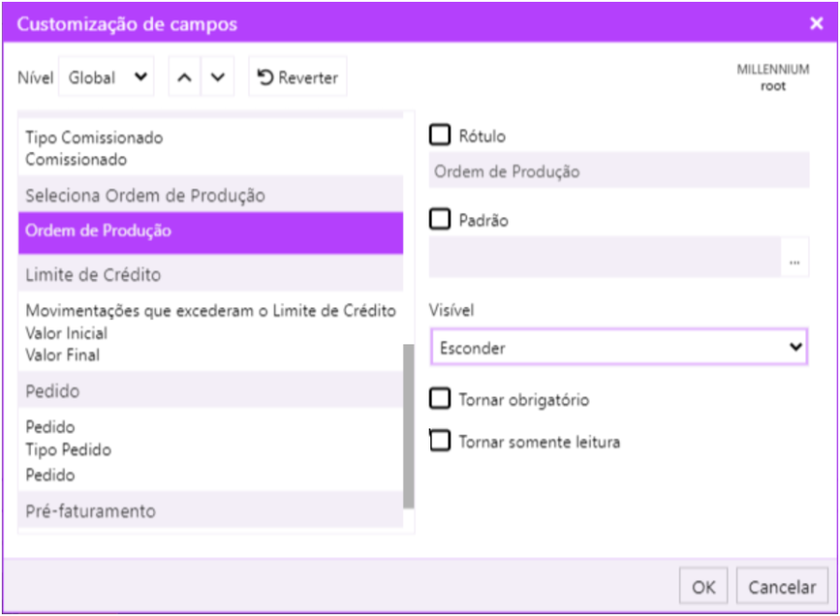Image resolution: width=840 pixels, height=616 pixels.
Task: Pick Movimentações que excederam o Limite de Crédito
Action: pos(211,311)
